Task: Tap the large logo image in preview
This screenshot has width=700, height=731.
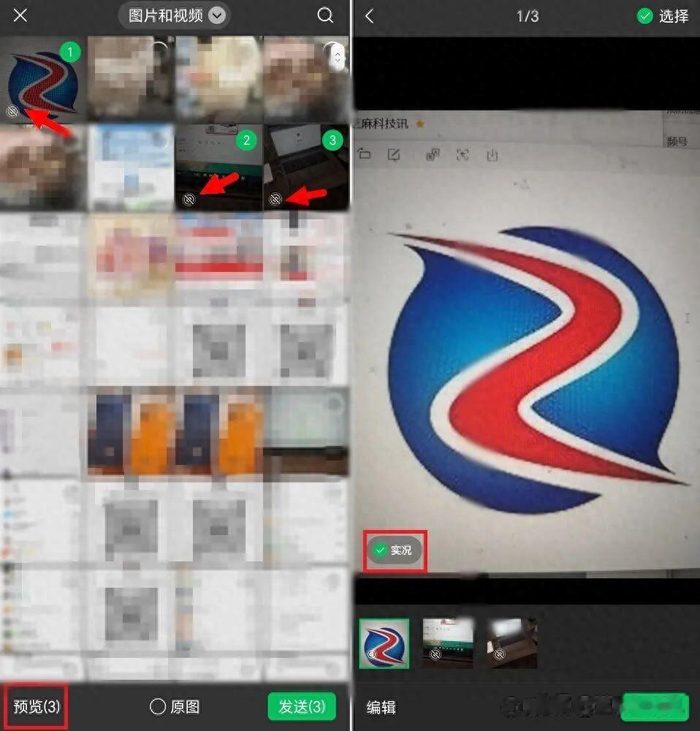Action: point(526,351)
